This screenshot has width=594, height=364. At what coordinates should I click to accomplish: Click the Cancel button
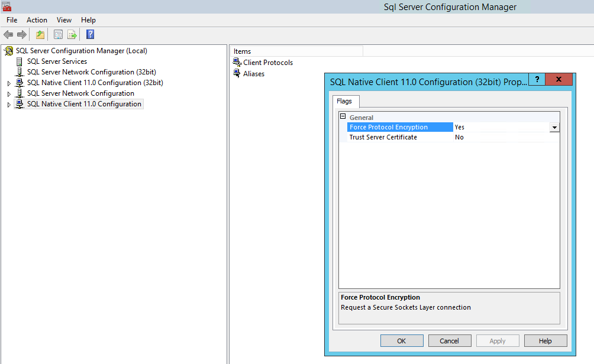[x=450, y=340]
